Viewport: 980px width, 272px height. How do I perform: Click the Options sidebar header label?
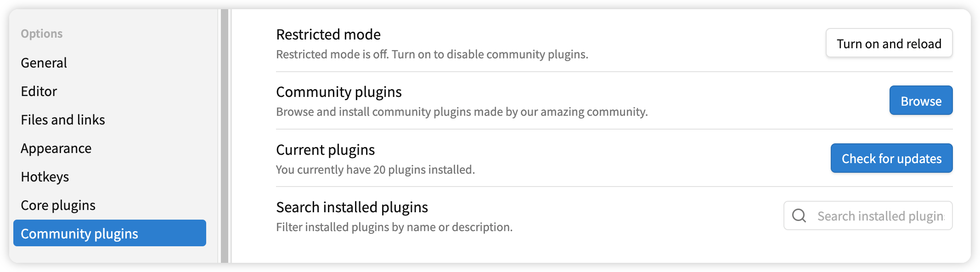pyautogui.click(x=42, y=34)
